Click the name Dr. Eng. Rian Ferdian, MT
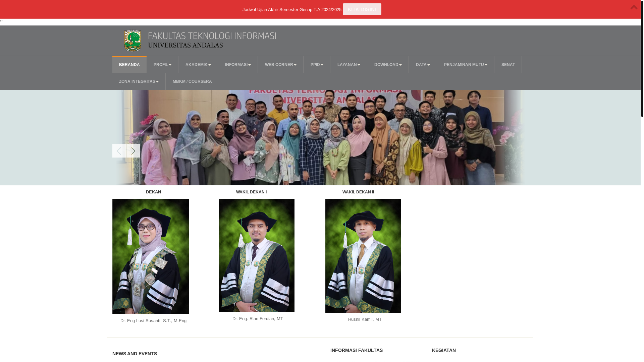644x362 pixels. pyautogui.click(x=258, y=319)
